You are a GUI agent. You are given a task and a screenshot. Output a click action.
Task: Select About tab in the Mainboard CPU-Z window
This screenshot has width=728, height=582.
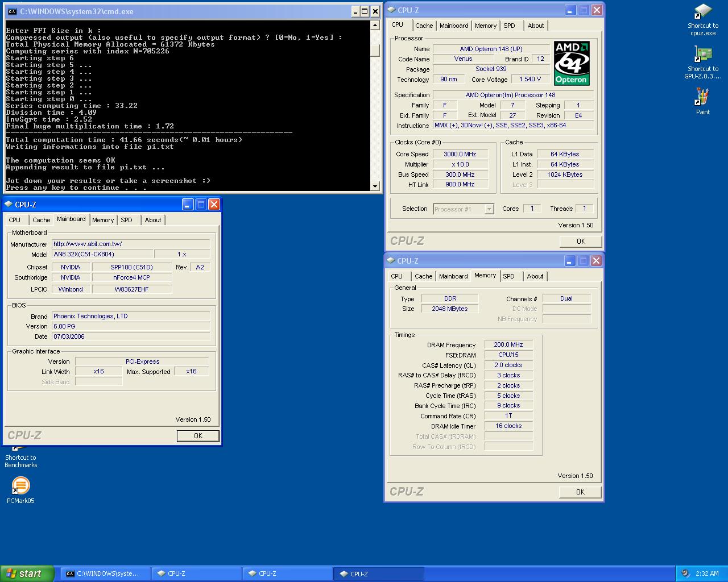153,220
